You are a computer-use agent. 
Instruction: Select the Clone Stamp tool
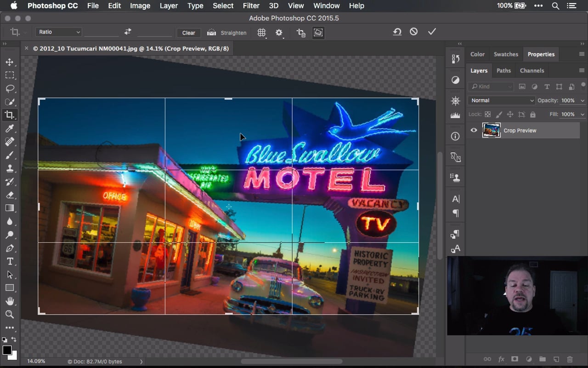coord(10,168)
